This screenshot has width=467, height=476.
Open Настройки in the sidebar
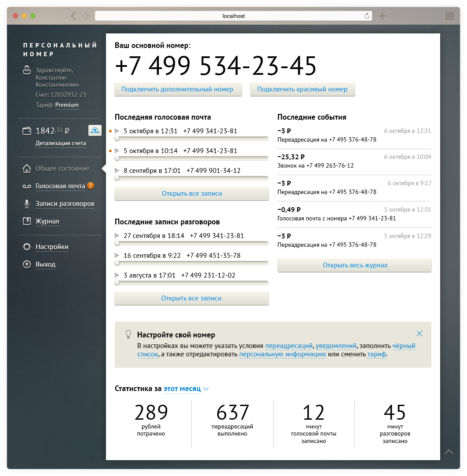(x=52, y=247)
